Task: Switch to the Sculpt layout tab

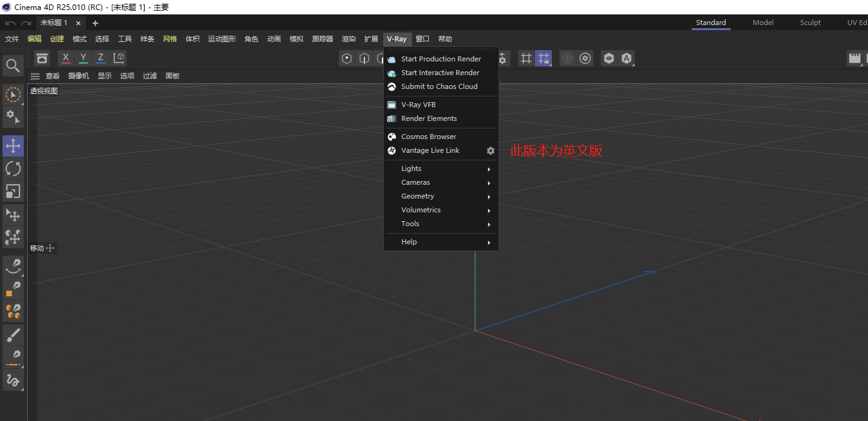Action: point(810,23)
